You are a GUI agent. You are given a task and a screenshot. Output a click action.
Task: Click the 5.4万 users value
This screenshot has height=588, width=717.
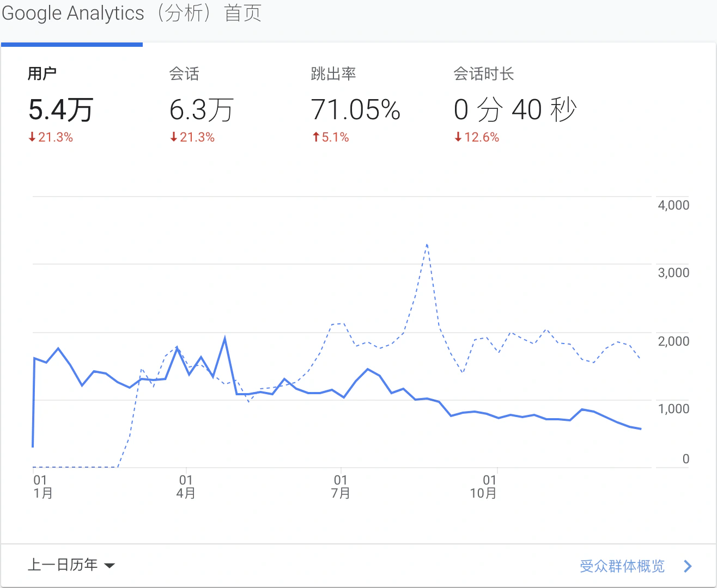(x=60, y=110)
